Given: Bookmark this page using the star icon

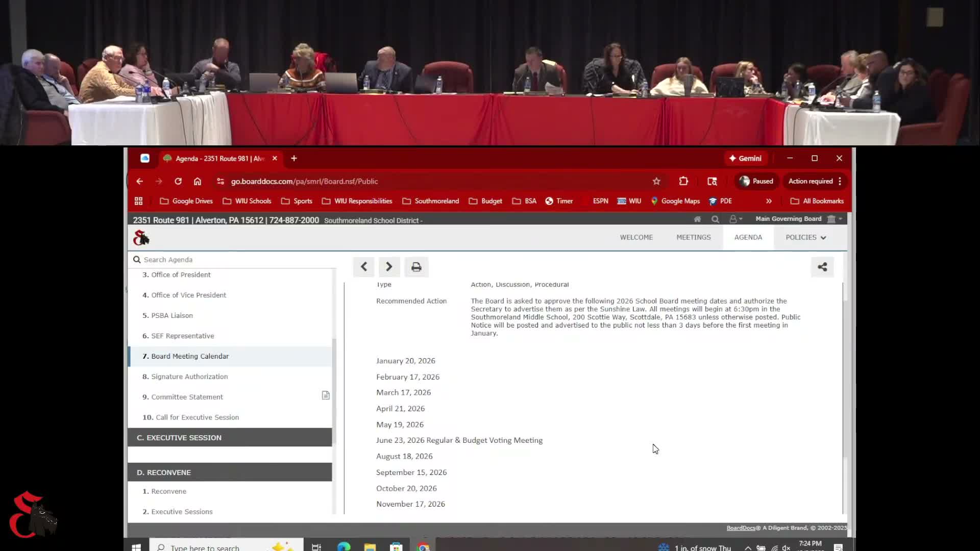Looking at the screenshot, I should point(657,181).
